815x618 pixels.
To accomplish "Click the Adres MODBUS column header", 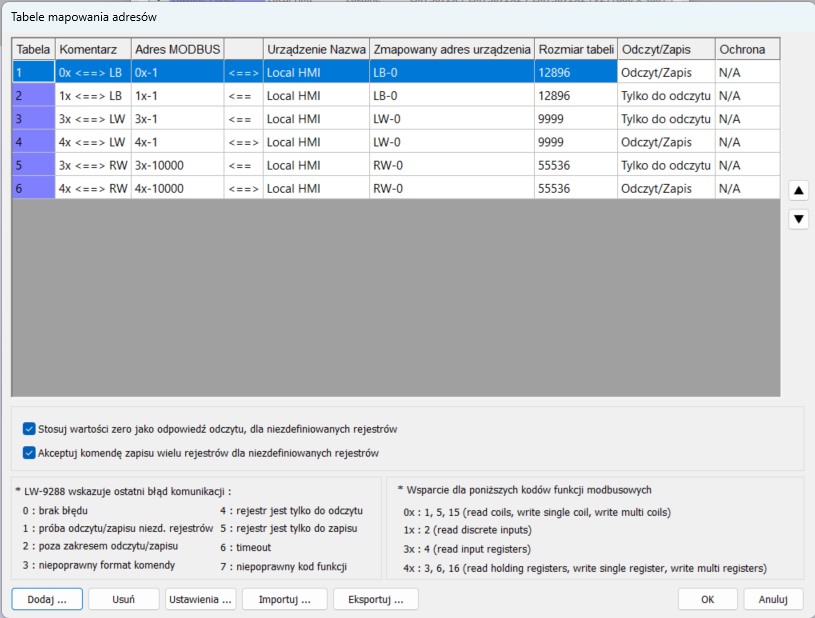I will [x=177, y=49].
